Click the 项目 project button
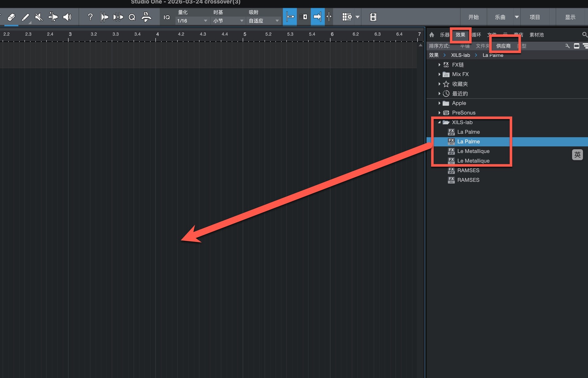This screenshot has width=588, height=378. coord(535,17)
